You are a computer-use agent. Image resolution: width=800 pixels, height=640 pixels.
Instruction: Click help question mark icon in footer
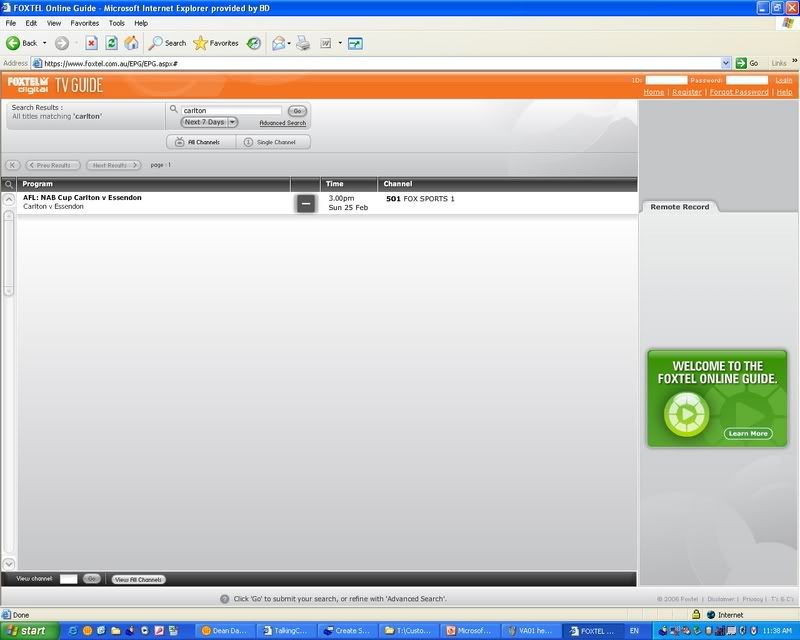point(224,599)
